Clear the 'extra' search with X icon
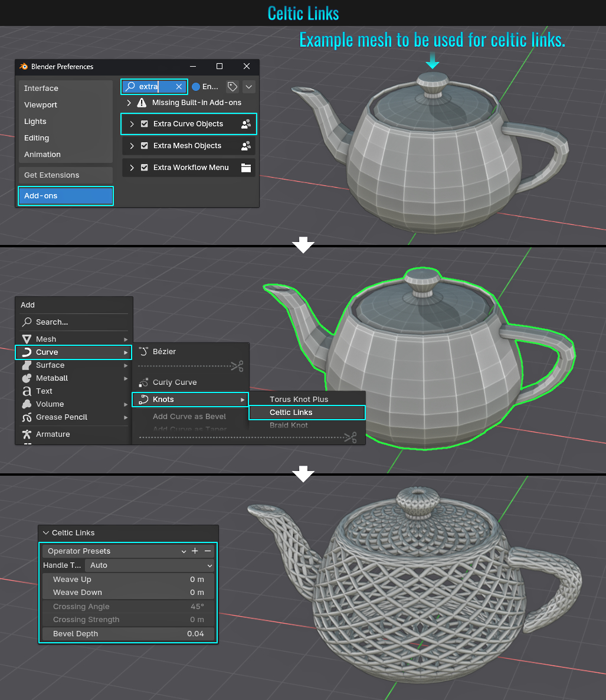Screen dimensions: 606x700 coord(179,87)
